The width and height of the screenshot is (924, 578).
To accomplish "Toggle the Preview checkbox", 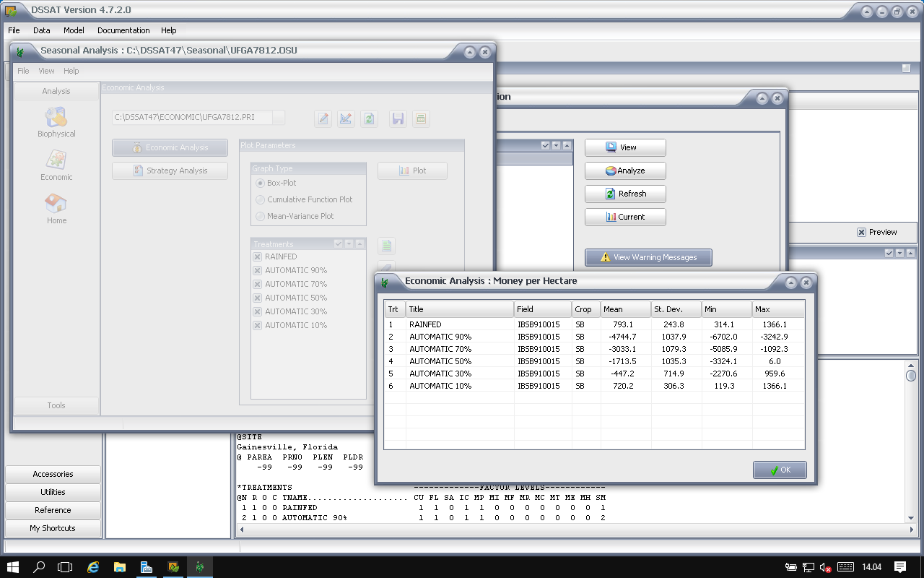I will [x=861, y=232].
